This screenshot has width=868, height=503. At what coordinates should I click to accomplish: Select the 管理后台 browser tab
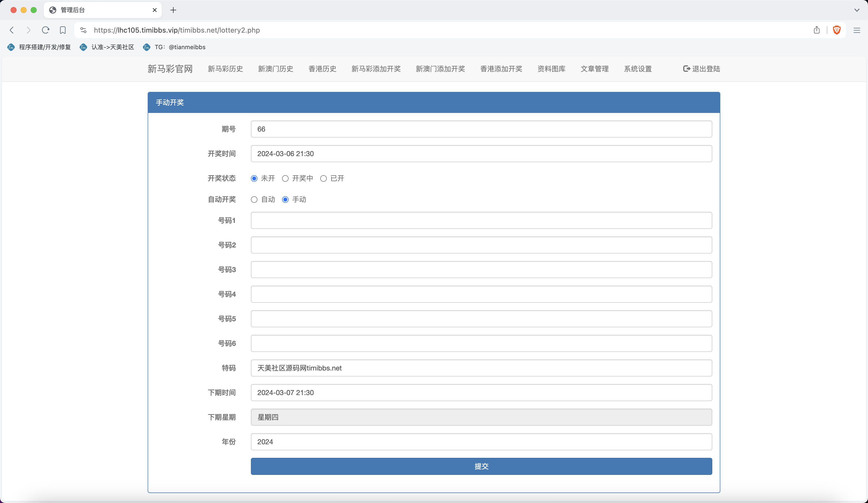pyautogui.click(x=103, y=10)
